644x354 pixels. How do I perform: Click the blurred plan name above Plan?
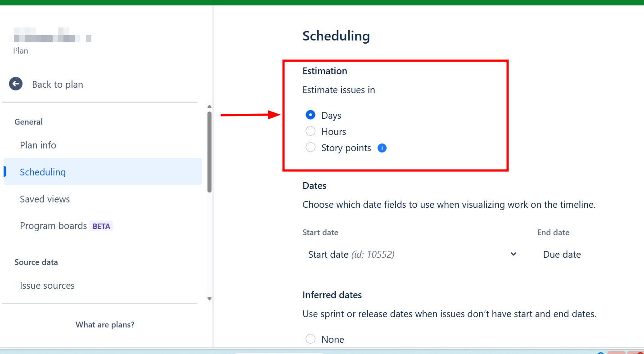click(x=52, y=36)
